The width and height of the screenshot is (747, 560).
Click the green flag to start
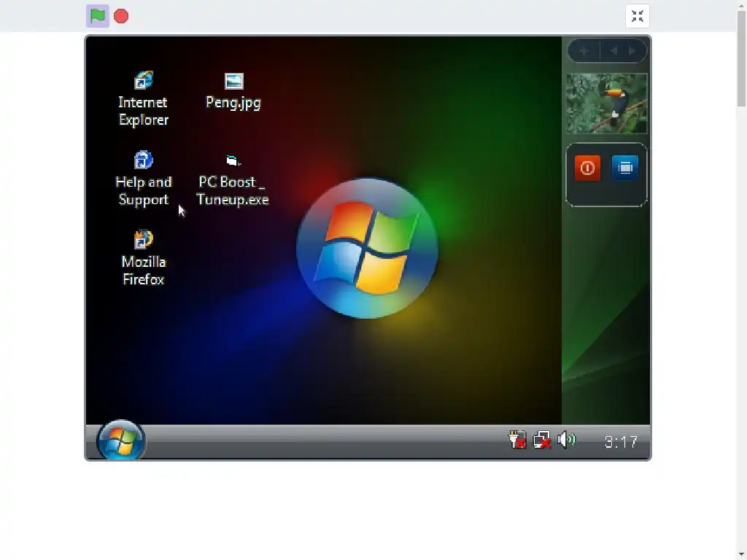pos(98,16)
